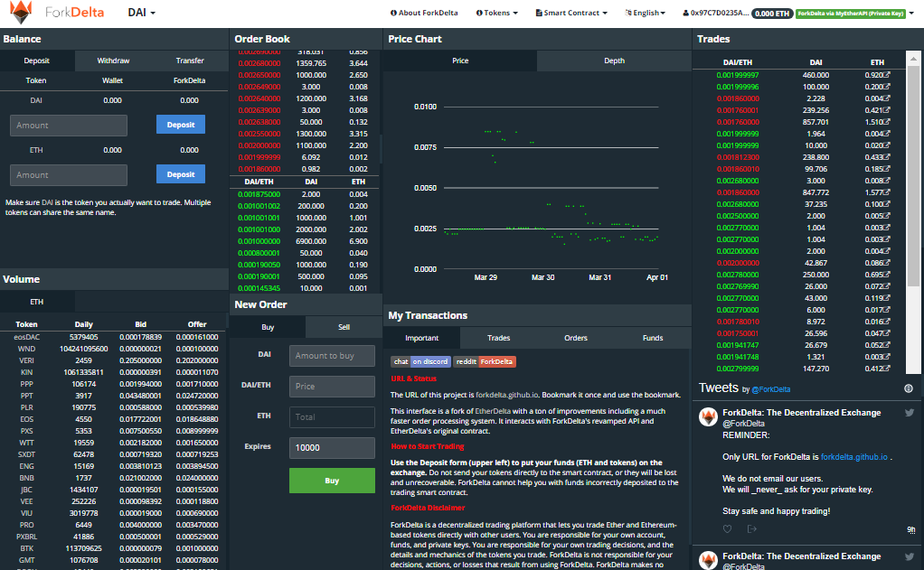Click the info icon in Tweets header
924x570 pixels.
tap(909, 388)
